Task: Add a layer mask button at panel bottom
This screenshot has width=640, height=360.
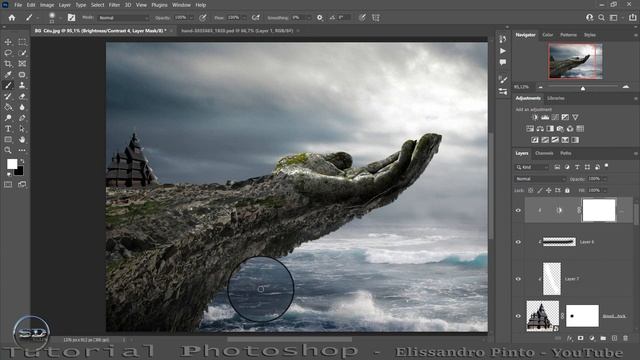Action: tap(581, 338)
